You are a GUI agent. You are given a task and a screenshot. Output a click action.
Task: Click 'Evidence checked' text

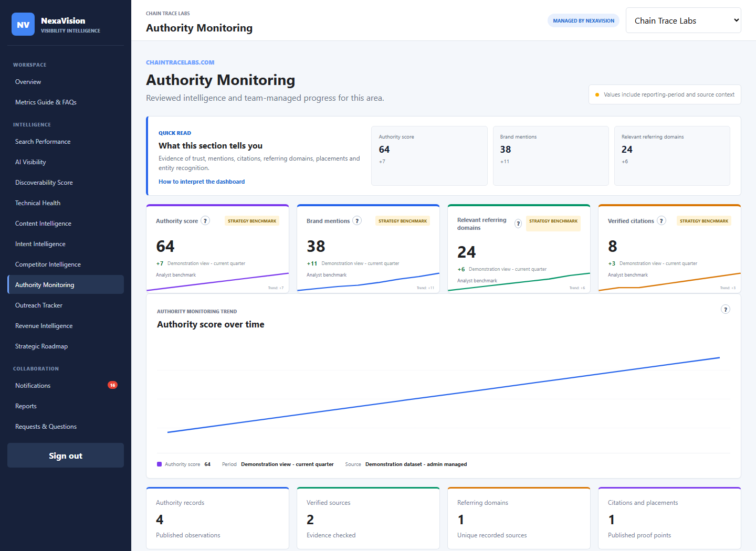point(331,535)
